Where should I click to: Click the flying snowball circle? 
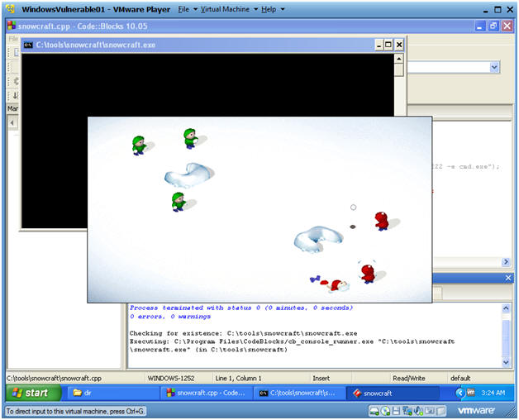(353, 208)
